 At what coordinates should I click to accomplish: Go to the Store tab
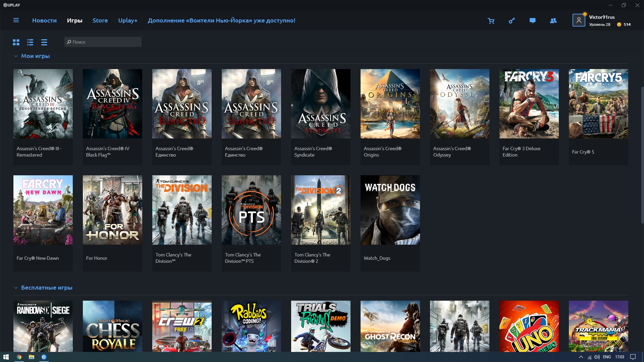(100, 20)
